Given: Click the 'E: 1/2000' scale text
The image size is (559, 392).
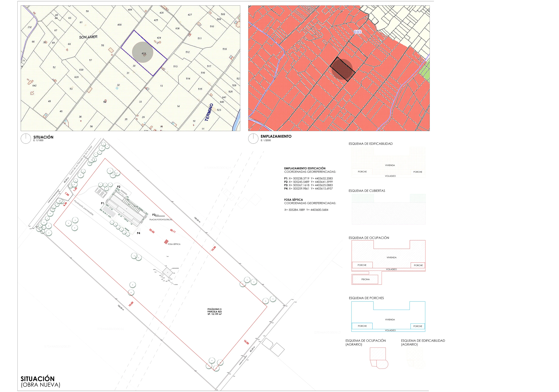Looking at the screenshot, I should pyautogui.click(x=266, y=141).
